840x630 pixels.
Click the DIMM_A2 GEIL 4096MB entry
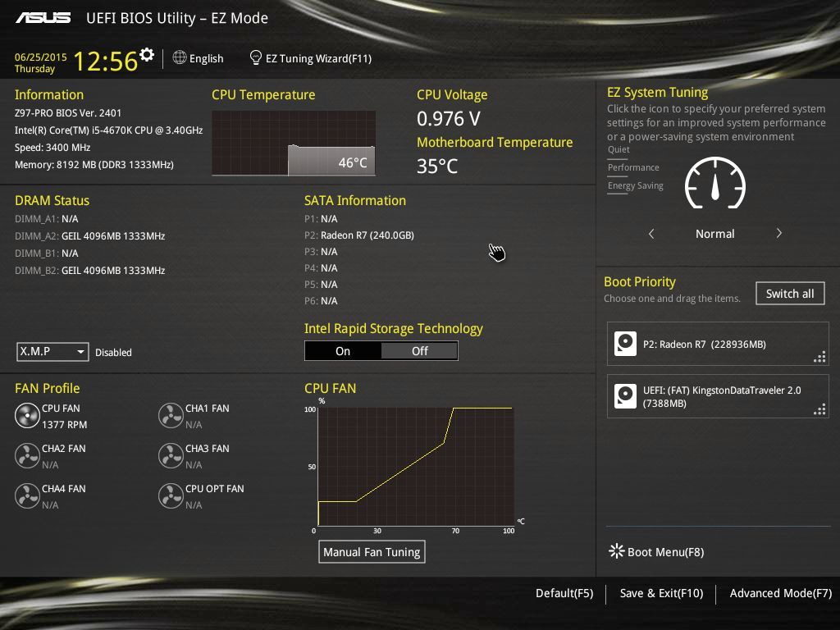90,235
